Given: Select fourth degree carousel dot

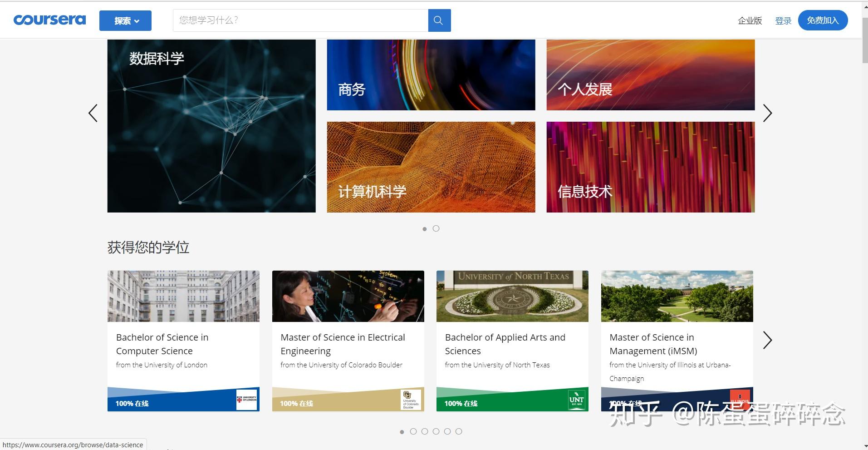Looking at the screenshot, I should [436, 431].
